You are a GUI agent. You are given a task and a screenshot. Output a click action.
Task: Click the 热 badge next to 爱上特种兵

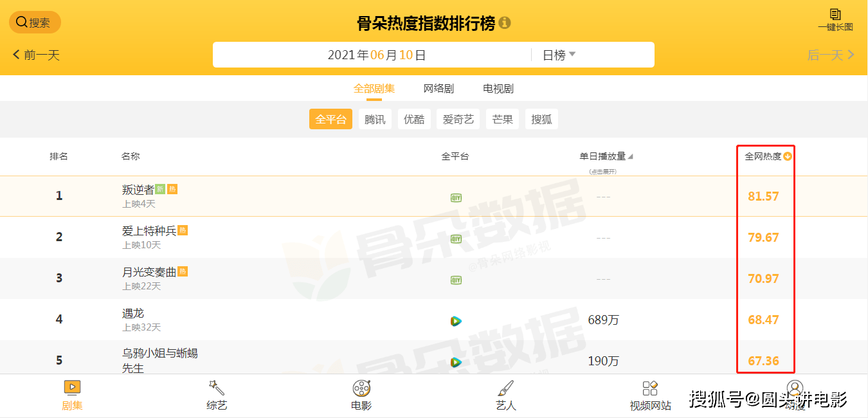[x=183, y=230]
